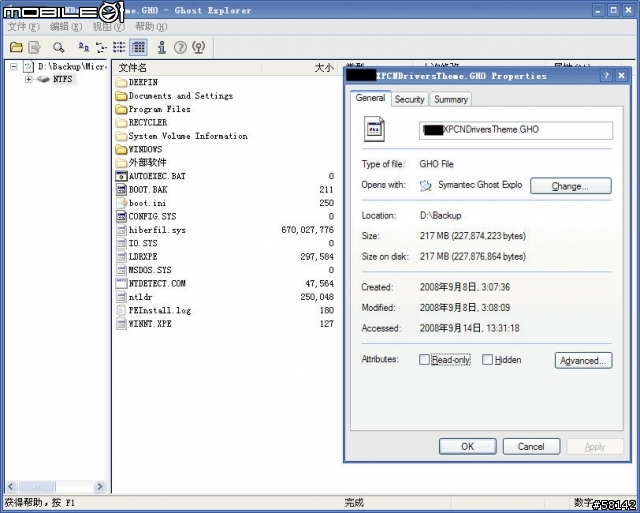Switch to small icons view in toolbar

[x=101, y=47]
